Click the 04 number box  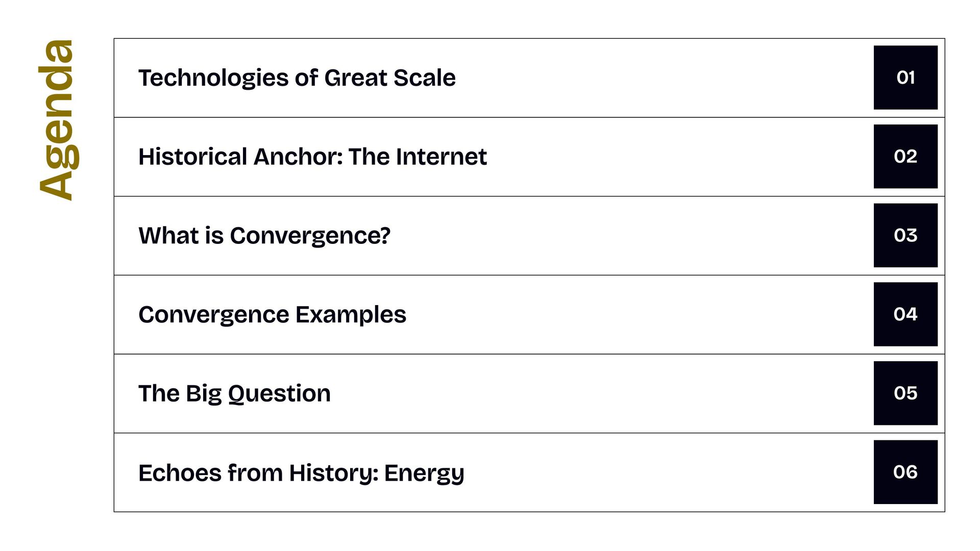(905, 314)
